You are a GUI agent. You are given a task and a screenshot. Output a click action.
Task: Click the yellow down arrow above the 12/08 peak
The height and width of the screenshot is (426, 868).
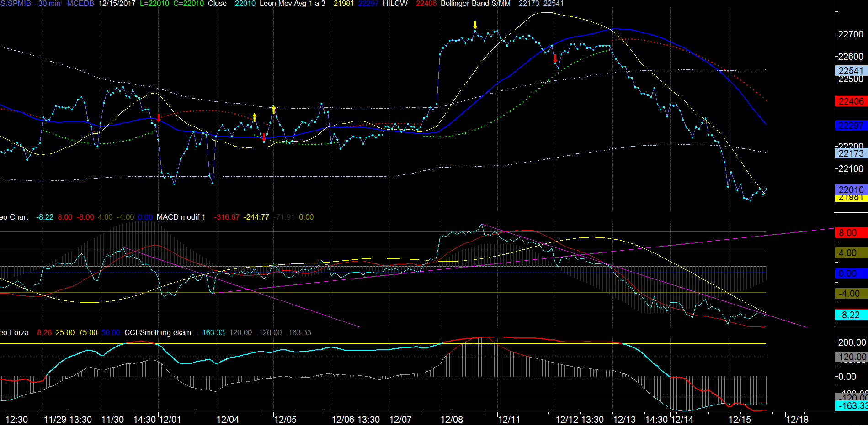475,25
